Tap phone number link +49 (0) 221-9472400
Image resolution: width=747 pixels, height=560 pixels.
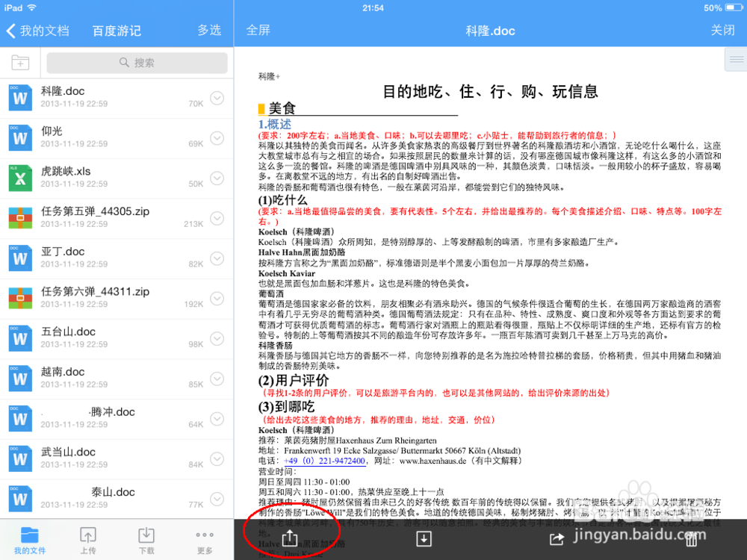click(x=324, y=461)
